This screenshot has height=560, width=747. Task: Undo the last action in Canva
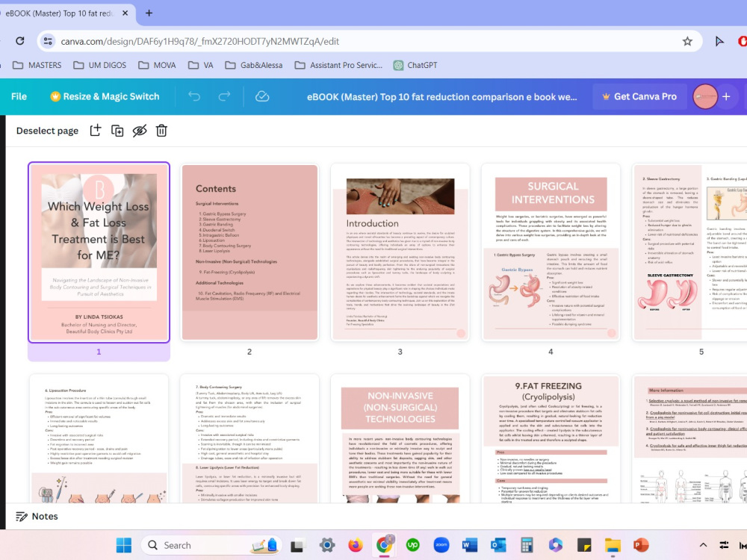[x=194, y=96]
